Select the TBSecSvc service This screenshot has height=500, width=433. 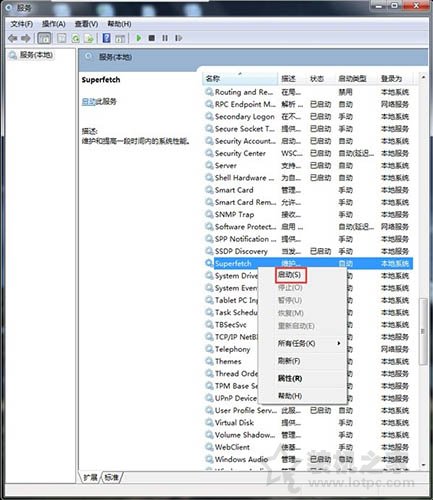tap(231, 325)
